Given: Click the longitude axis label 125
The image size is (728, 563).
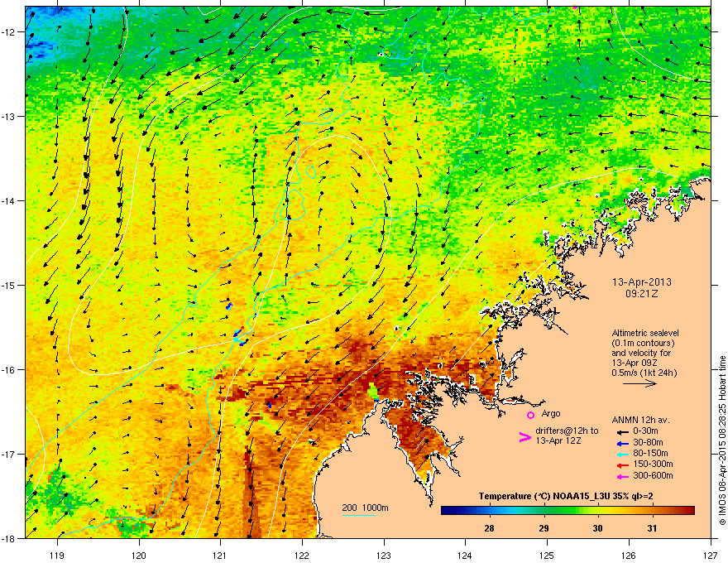Looking at the screenshot, I should coord(547,555).
